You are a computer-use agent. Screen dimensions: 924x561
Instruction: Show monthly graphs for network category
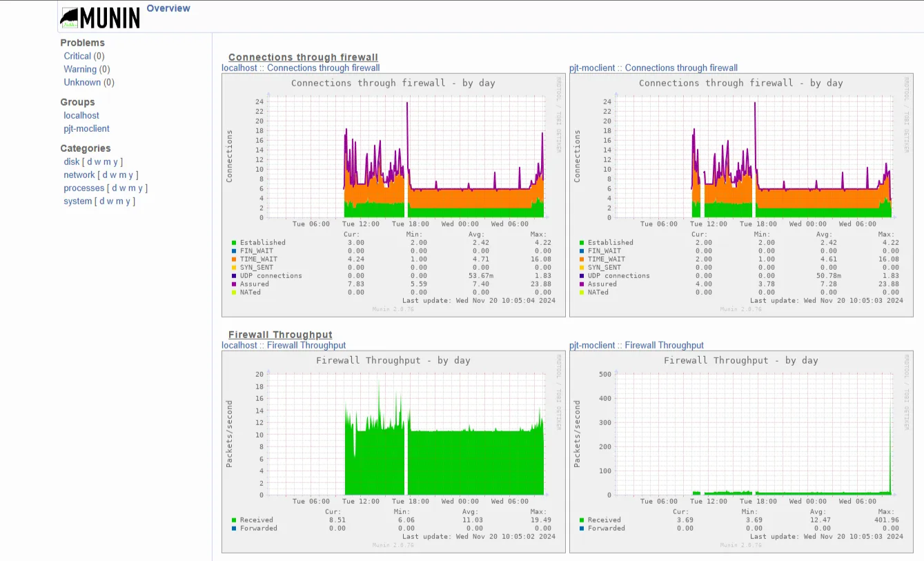pos(122,175)
